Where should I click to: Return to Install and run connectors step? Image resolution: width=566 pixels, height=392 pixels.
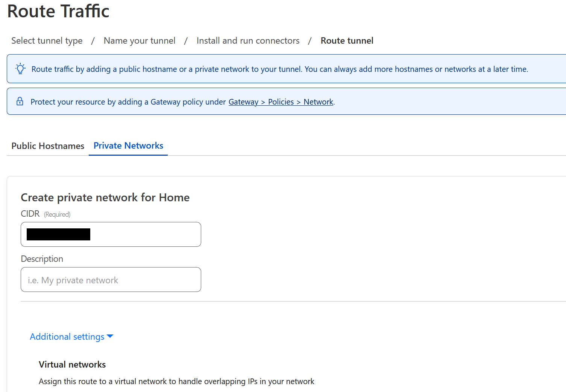pyautogui.click(x=248, y=41)
